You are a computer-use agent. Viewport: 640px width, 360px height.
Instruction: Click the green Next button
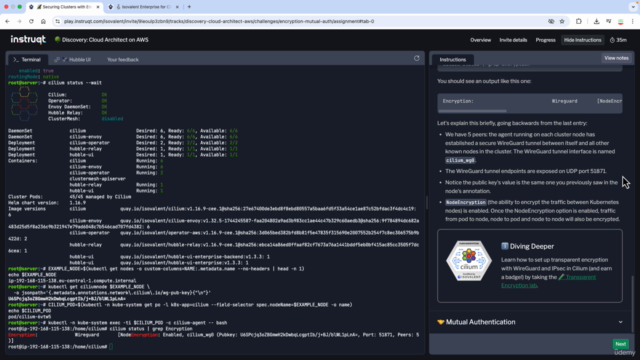pos(620,344)
